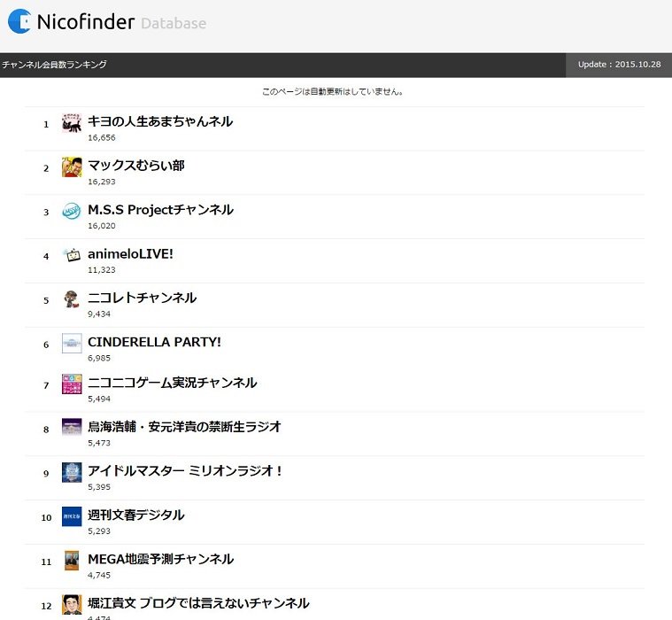
Task: Open the MEGA地震予測チャンネル link
Action: pyautogui.click(x=161, y=559)
